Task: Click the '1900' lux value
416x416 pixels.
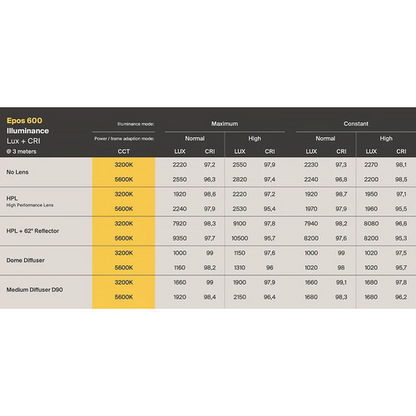Action: (x=240, y=282)
